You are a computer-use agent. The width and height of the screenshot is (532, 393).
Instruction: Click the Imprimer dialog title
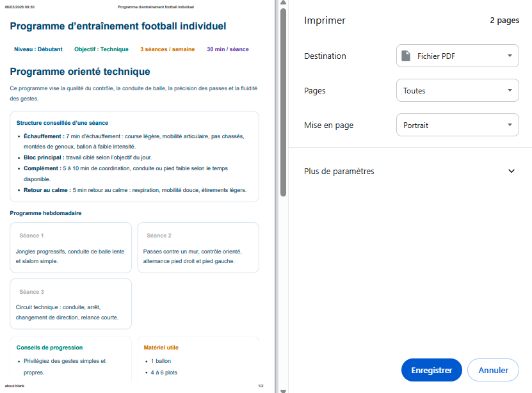(x=325, y=20)
